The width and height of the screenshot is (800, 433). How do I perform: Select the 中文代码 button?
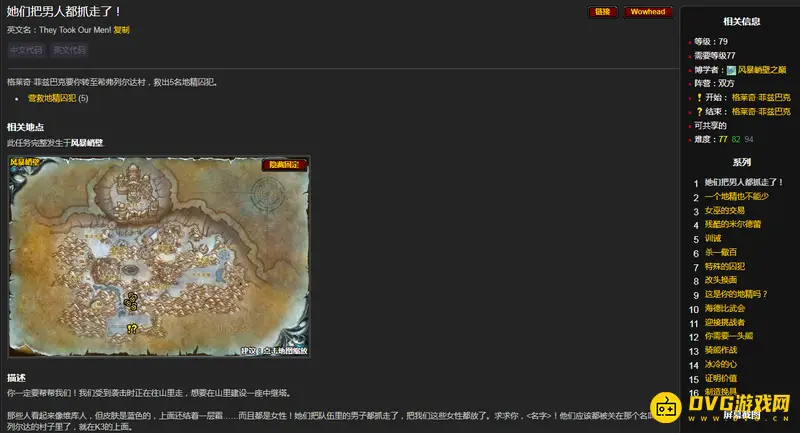pyautogui.click(x=26, y=50)
